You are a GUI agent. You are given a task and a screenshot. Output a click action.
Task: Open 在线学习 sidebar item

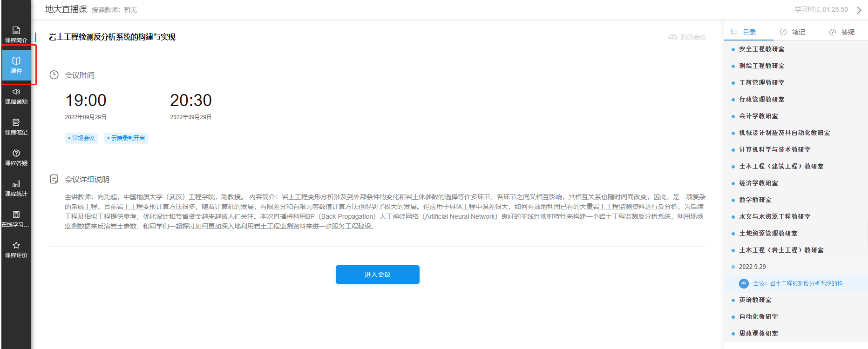16,219
